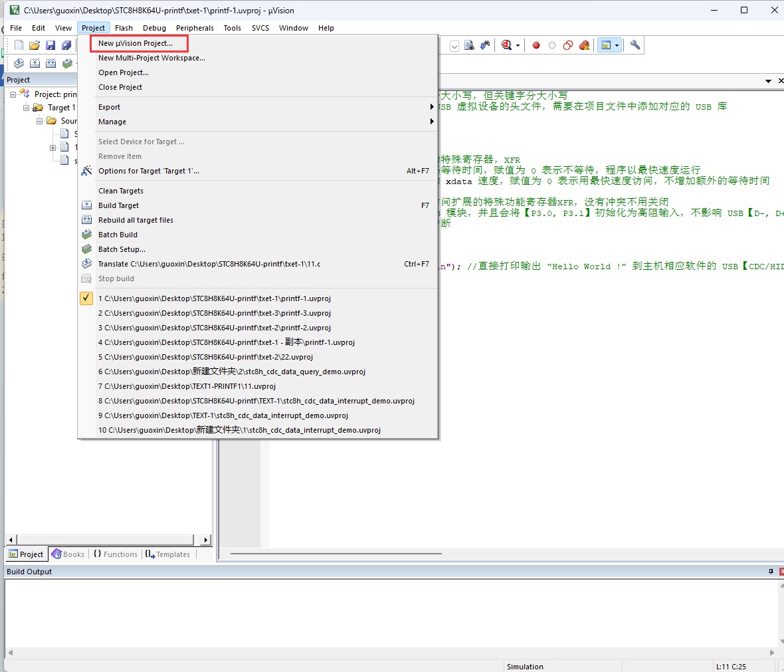Click the Project panel left scroll arrow
Viewport: 784px width, 672px height.
(11, 540)
